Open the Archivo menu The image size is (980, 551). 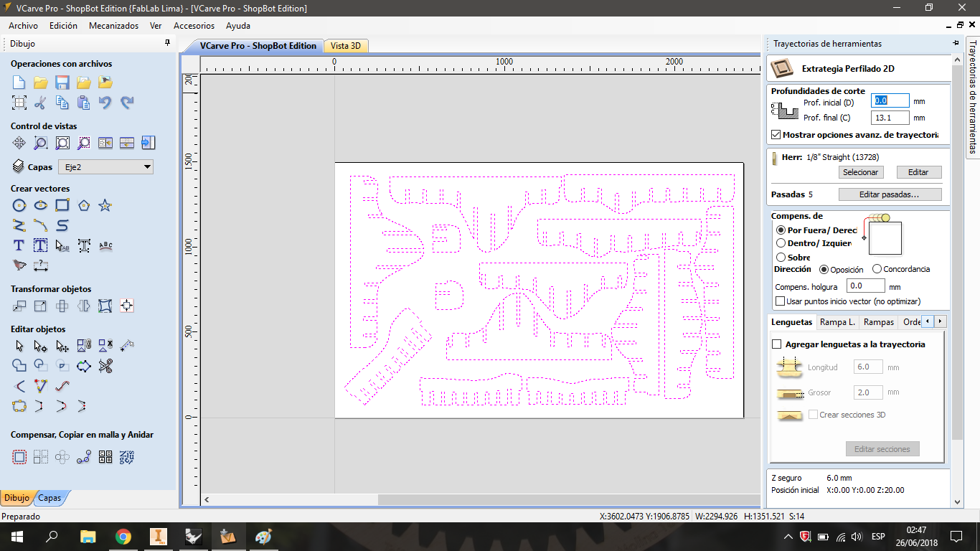[24, 25]
